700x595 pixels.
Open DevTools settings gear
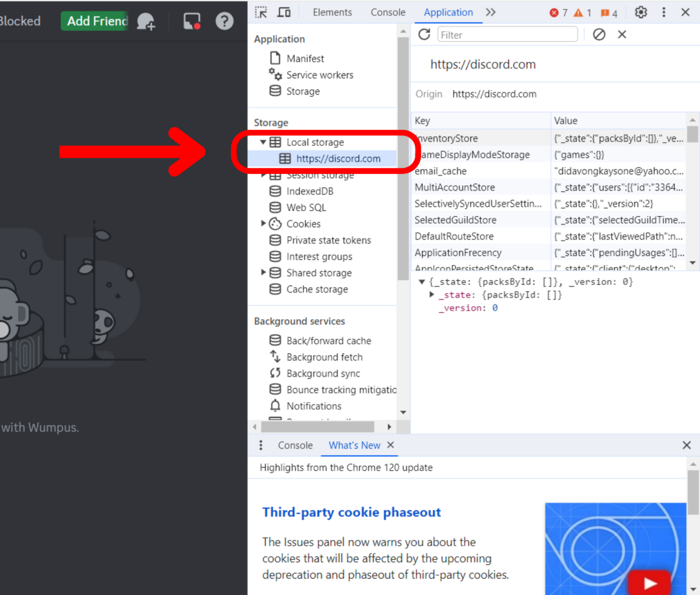click(640, 12)
